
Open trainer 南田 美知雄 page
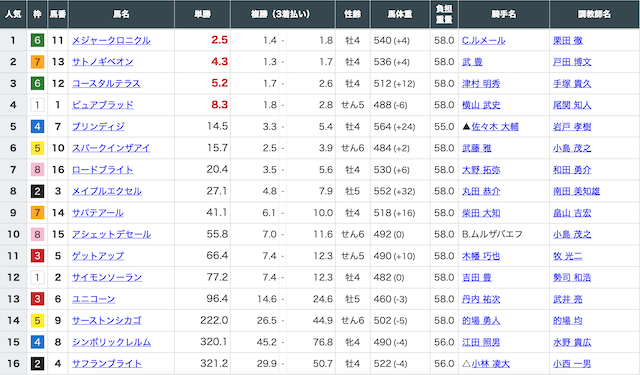pyautogui.click(x=576, y=191)
